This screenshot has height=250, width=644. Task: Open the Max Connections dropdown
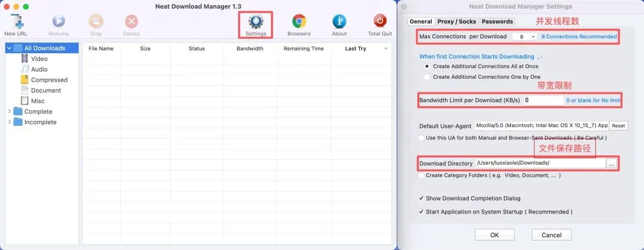click(525, 36)
